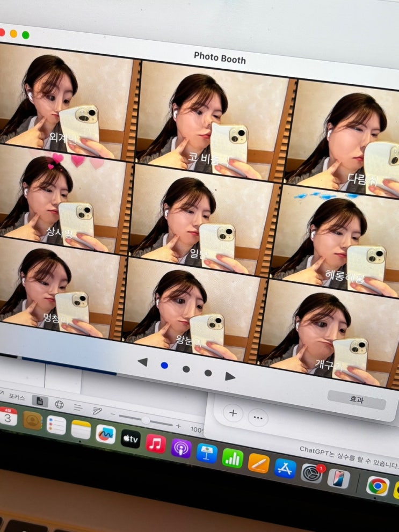399x532 pixels.
Task: Go to next effects page arrow
Action: pyautogui.click(x=230, y=376)
